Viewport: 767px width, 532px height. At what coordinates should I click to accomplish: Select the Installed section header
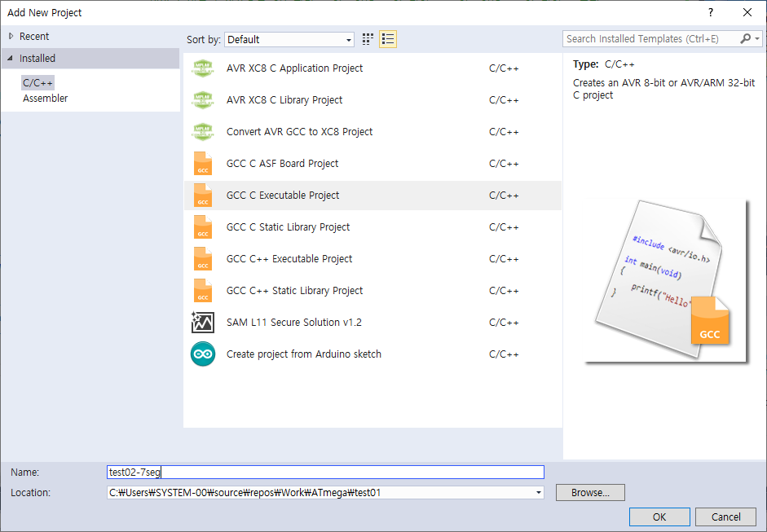point(90,58)
